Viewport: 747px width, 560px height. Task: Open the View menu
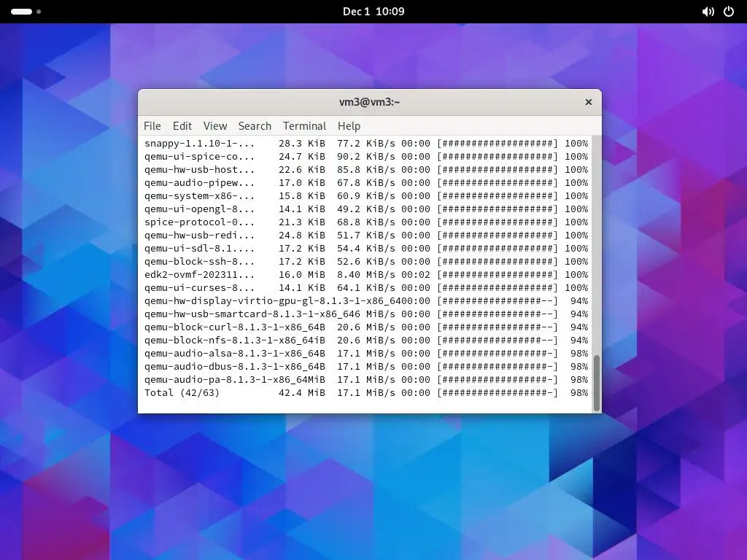click(x=215, y=125)
